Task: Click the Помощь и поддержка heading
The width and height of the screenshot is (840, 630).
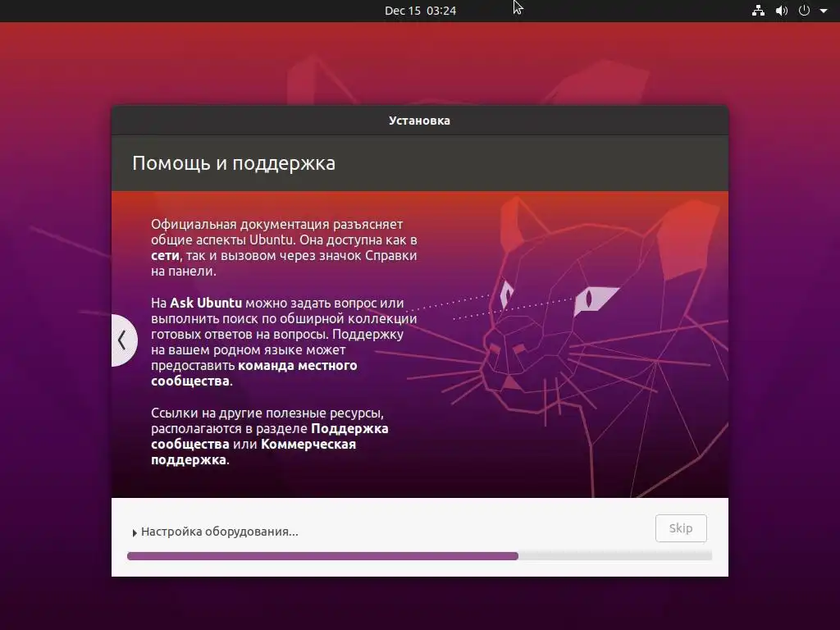Action: click(x=234, y=163)
